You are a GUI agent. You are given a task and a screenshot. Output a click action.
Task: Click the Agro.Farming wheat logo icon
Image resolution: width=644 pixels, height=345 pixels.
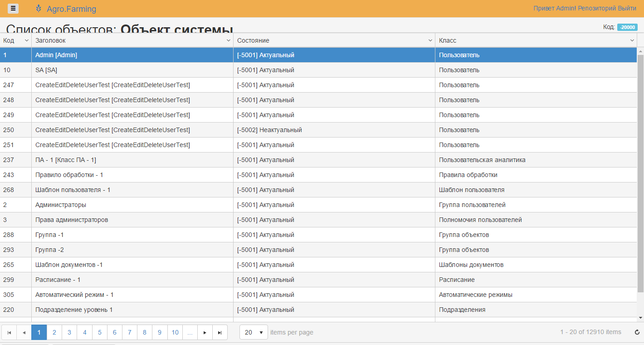pos(39,9)
